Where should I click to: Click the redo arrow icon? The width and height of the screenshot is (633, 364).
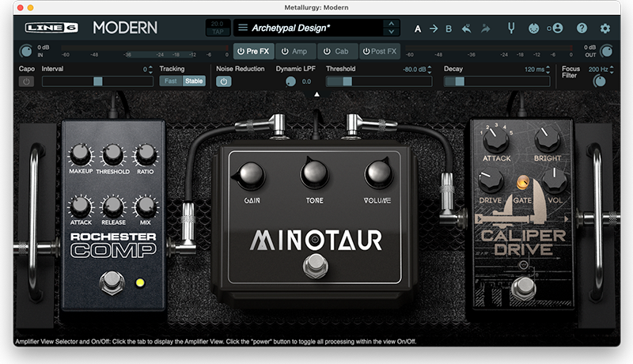(485, 28)
